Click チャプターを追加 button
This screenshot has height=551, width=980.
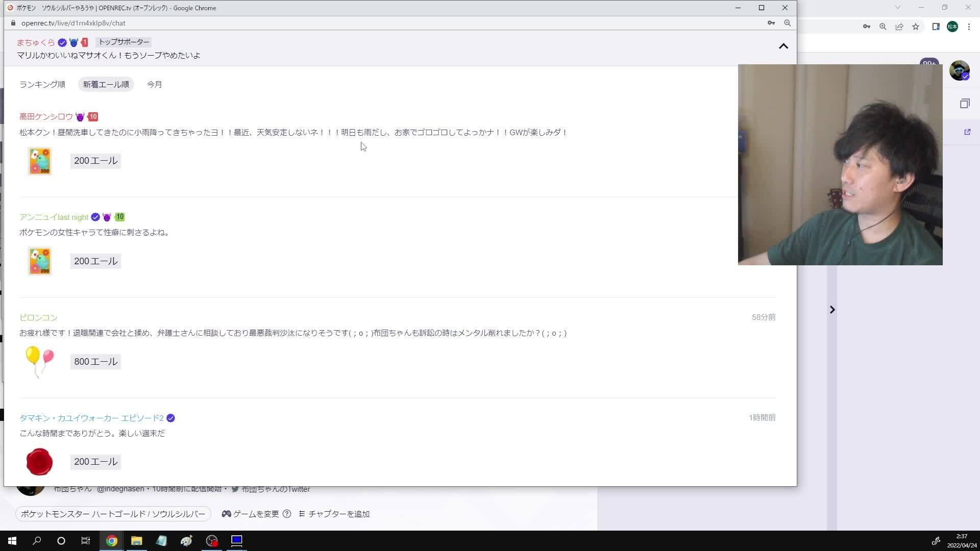point(334,514)
